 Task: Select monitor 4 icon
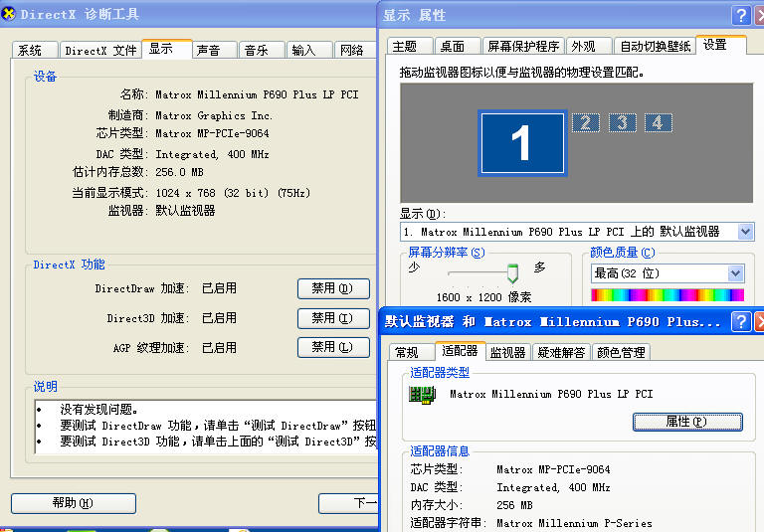(x=658, y=122)
